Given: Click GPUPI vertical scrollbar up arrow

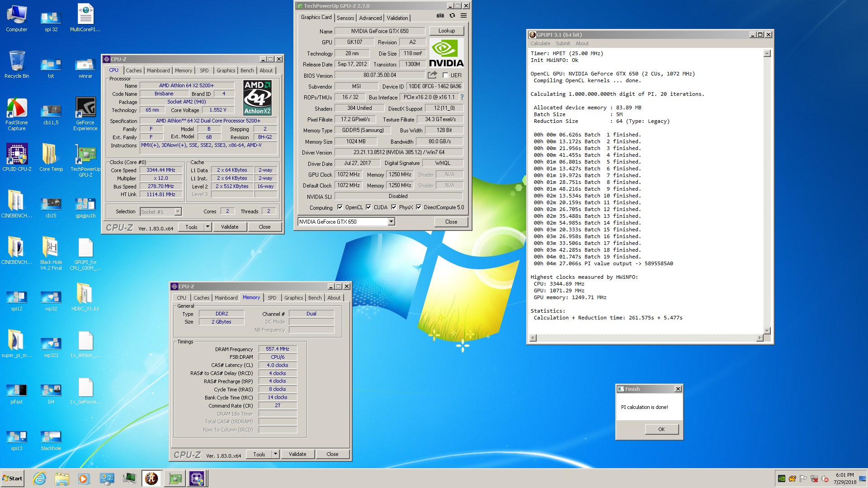Looking at the screenshot, I should (x=767, y=54).
